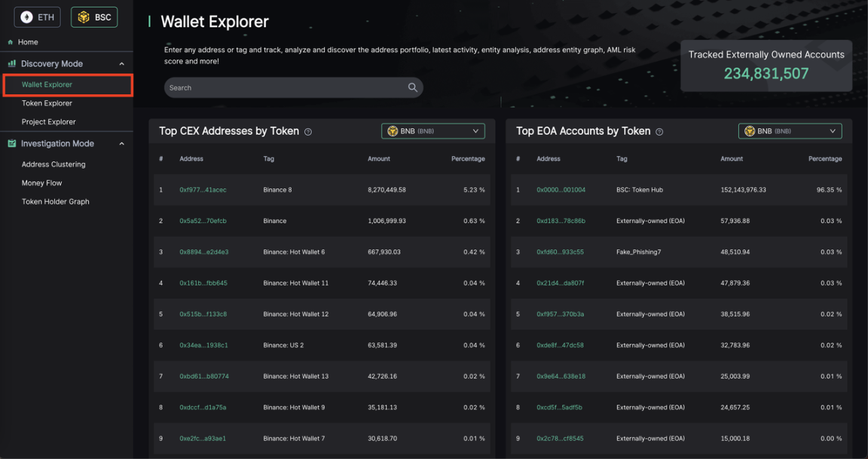Collapse the Investigation Mode section
The height and width of the screenshot is (459, 868).
pyautogui.click(x=122, y=143)
